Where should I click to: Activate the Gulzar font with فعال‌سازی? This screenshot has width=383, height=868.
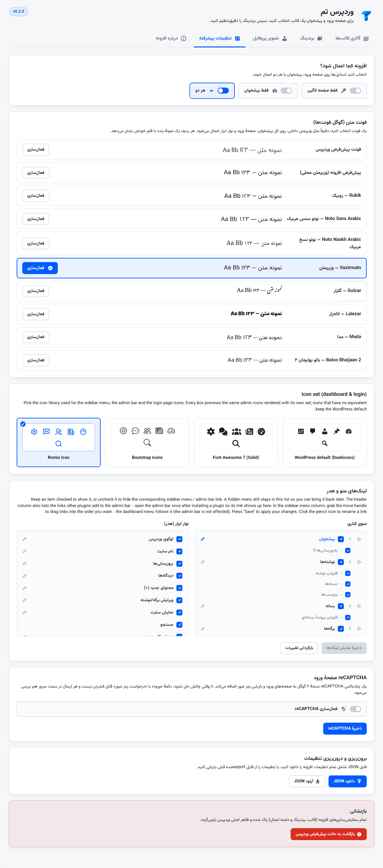click(x=36, y=291)
